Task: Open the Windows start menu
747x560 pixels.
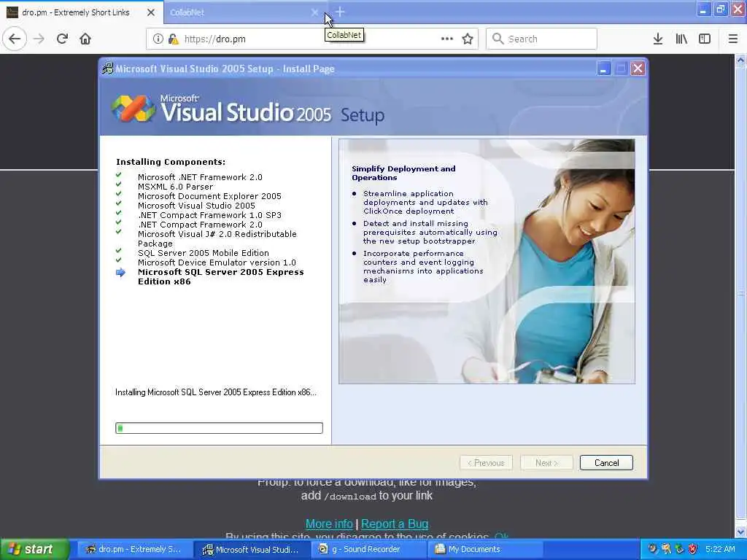Action: coord(34,549)
